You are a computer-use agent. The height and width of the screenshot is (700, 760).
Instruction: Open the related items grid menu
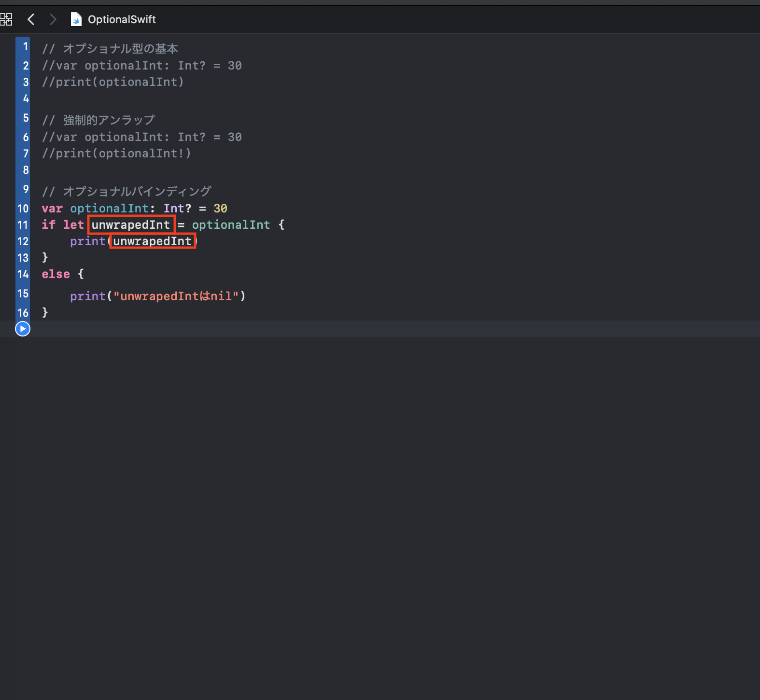(x=6, y=19)
